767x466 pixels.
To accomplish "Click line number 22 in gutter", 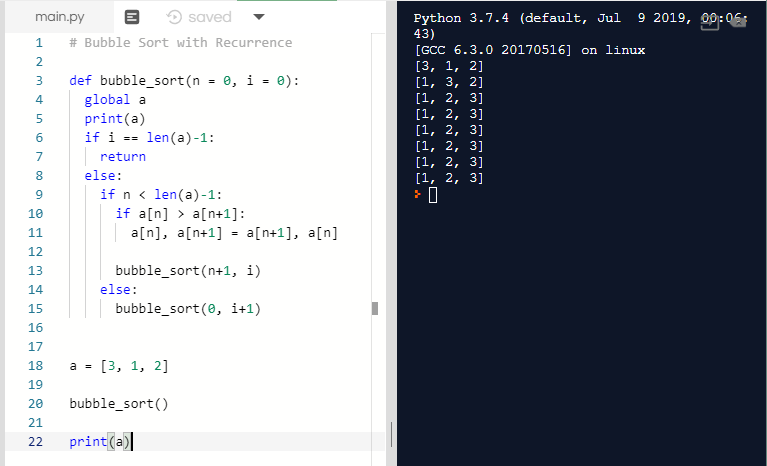I will (x=35, y=442).
